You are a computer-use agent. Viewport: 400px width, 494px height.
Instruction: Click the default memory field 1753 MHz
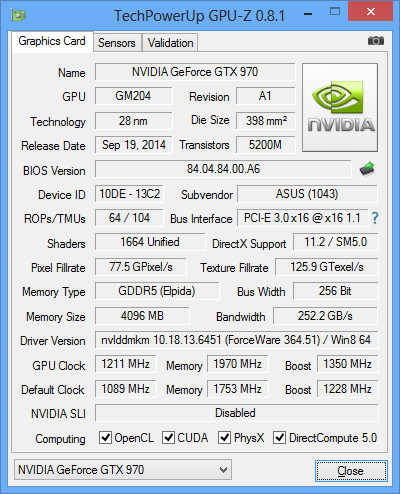tap(237, 389)
